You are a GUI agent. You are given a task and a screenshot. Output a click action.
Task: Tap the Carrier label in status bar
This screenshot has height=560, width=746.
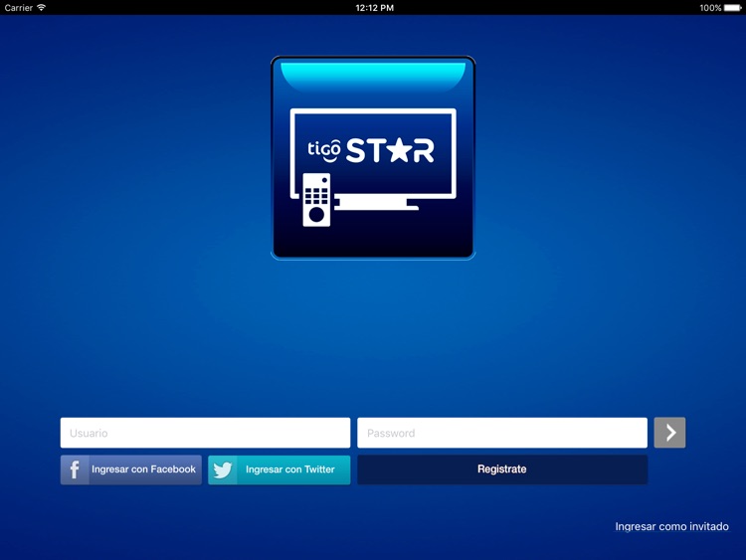click(19, 8)
